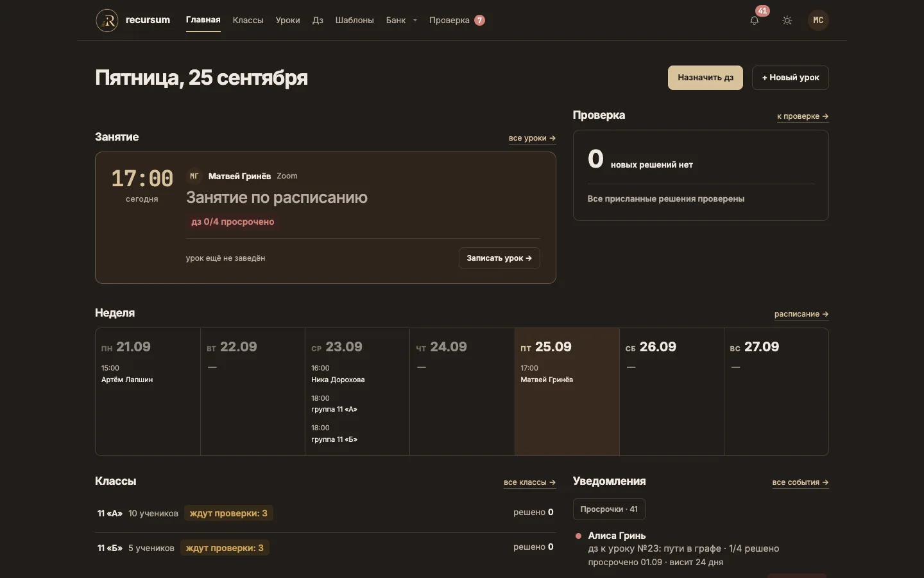
Task: Select the чт 24.09 day column
Action: 462,392
